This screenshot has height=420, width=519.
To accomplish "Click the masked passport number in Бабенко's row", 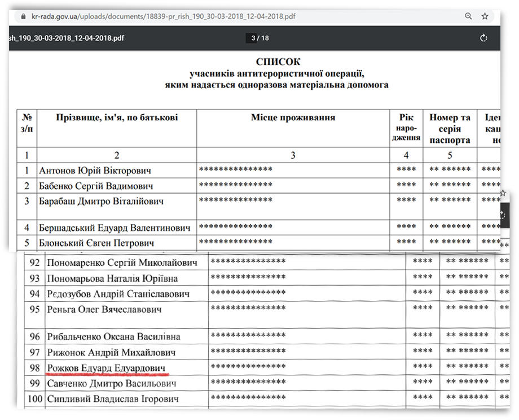I will tap(450, 185).
